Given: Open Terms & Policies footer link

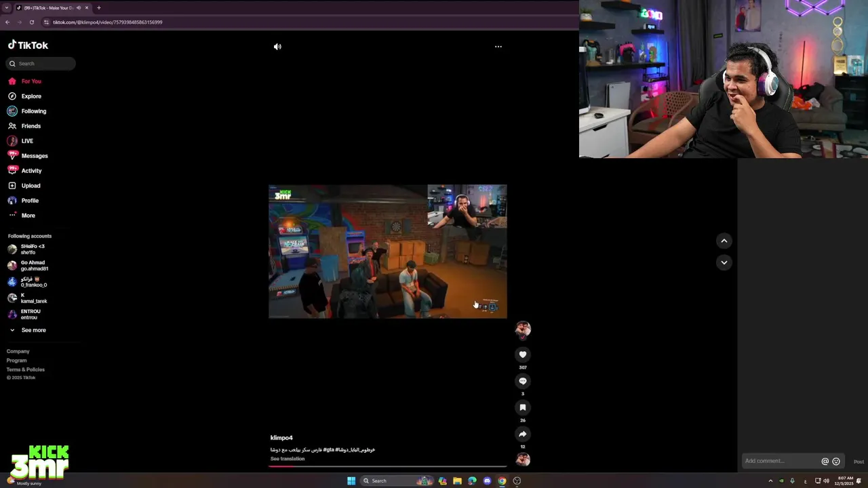Looking at the screenshot, I should [26, 369].
